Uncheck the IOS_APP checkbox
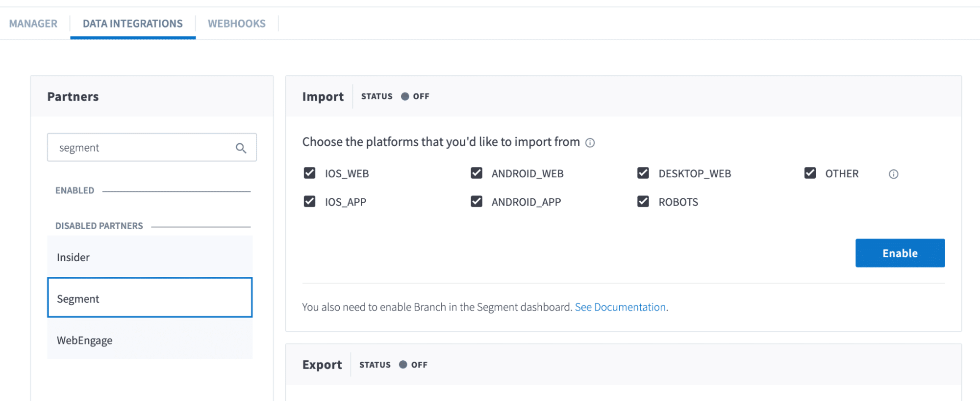The image size is (980, 401). (309, 202)
